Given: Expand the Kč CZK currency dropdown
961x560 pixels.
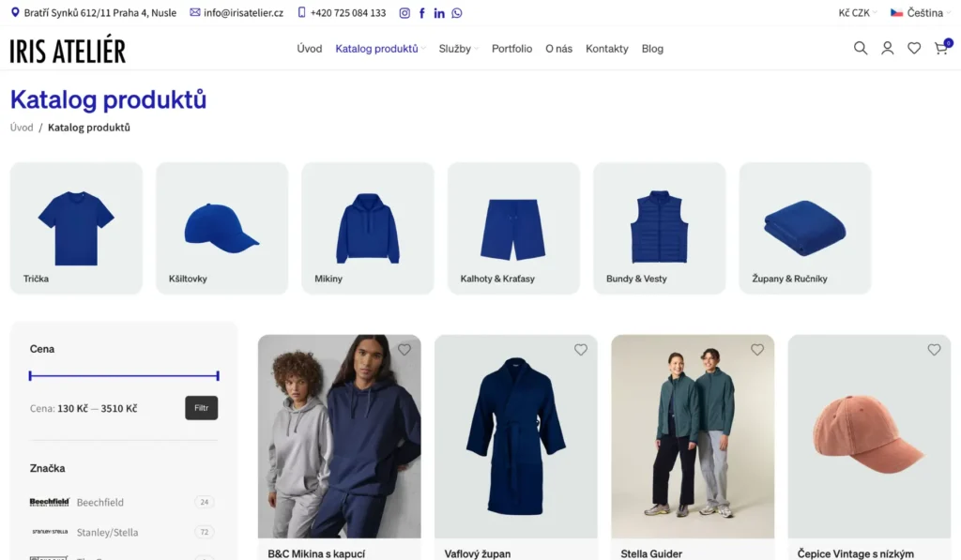Looking at the screenshot, I should (858, 13).
